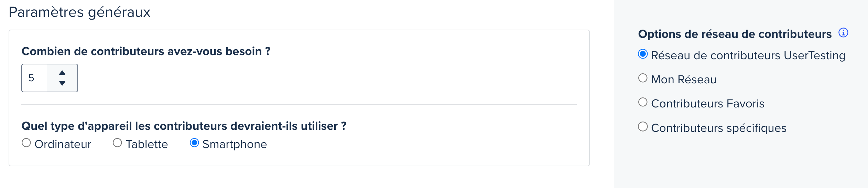Choose the Mon Réseau radio option

coord(643,78)
